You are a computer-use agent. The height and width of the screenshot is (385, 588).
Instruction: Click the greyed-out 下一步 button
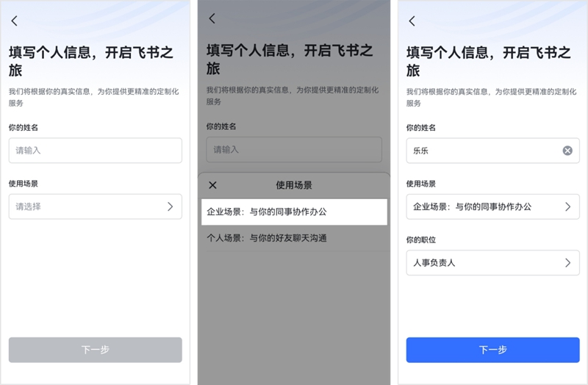[x=96, y=350]
